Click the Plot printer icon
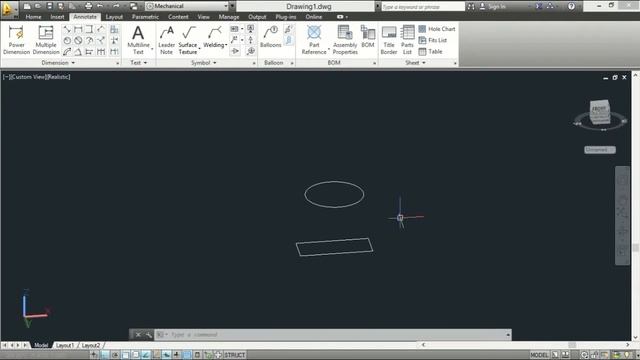 pyautogui.click(x=88, y=6)
